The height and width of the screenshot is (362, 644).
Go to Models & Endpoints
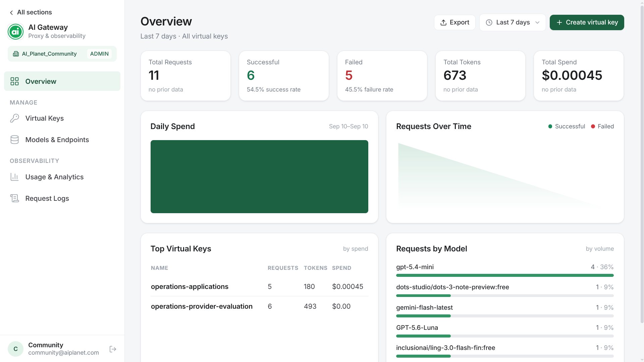[62, 140]
